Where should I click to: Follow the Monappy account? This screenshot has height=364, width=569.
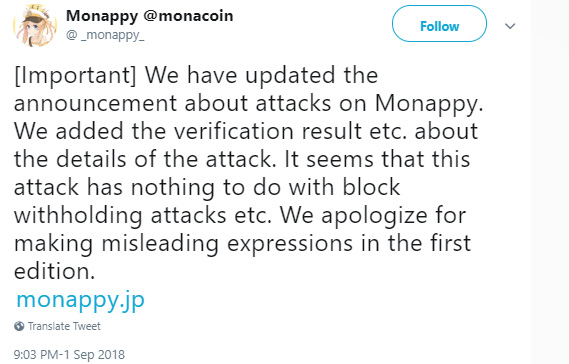[439, 24]
